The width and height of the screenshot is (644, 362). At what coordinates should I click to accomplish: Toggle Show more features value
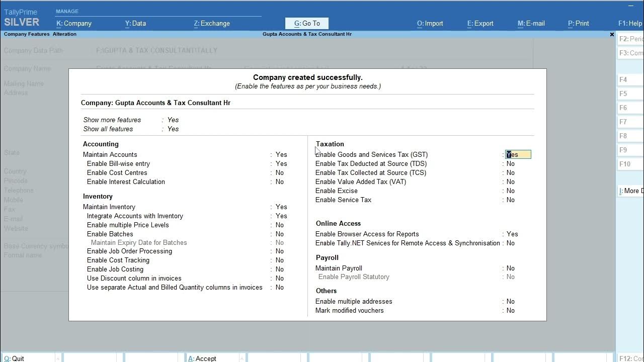click(x=173, y=120)
